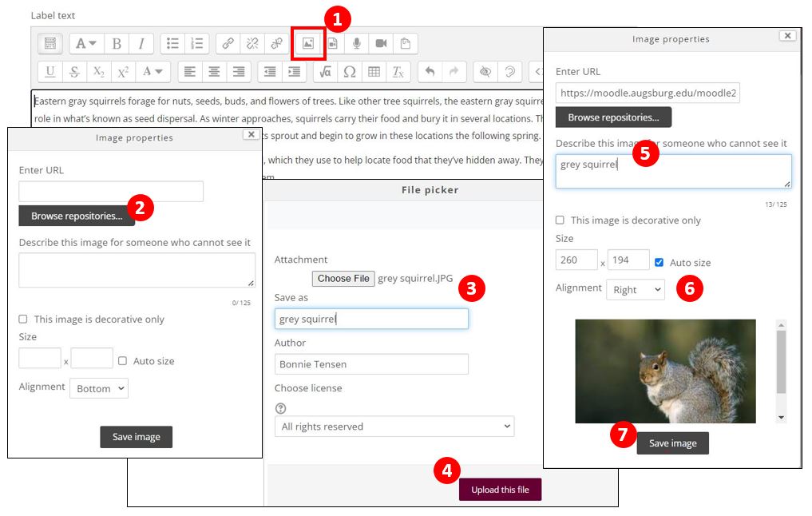Open the screenreader helper icon

click(509, 72)
